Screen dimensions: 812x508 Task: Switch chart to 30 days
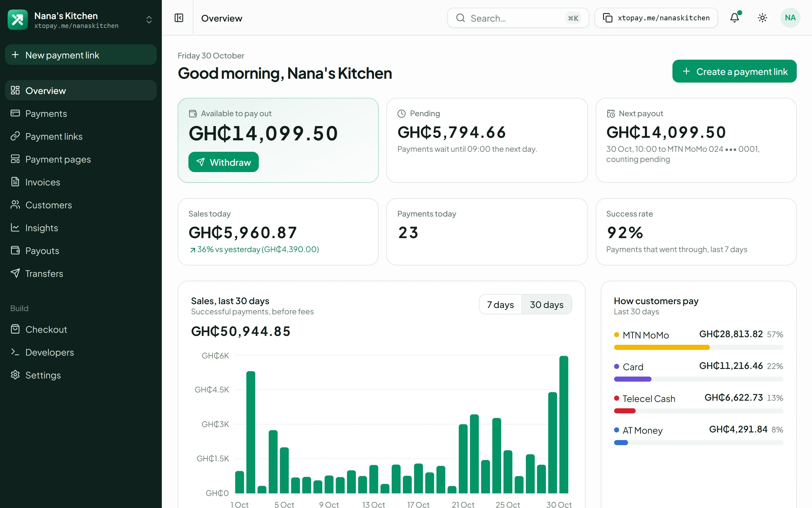click(x=547, y=304)
